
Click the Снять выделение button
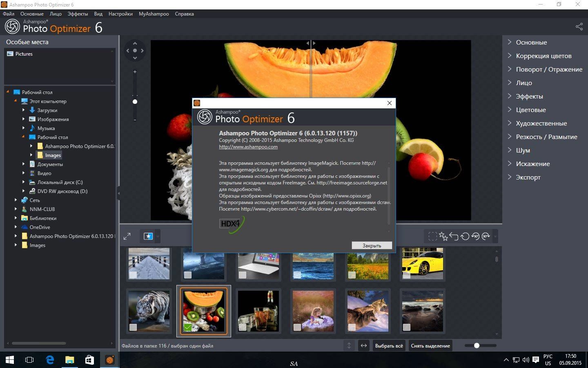430,346
